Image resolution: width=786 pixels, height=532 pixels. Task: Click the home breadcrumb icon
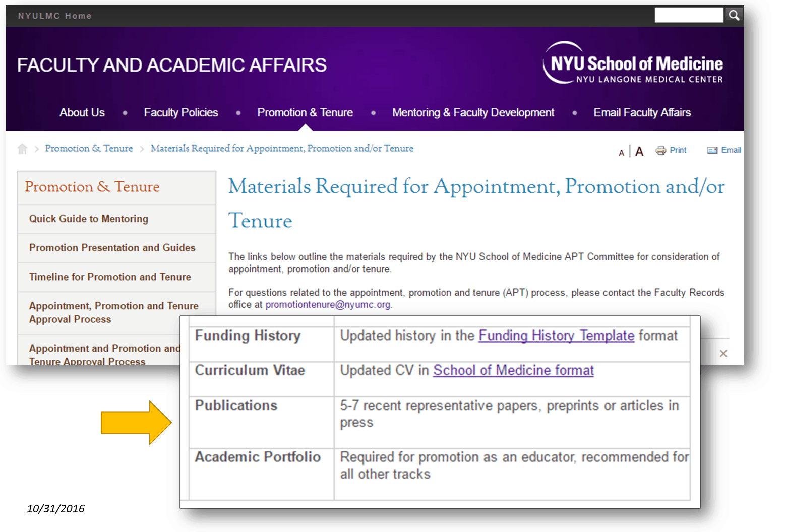coord(22,149)
